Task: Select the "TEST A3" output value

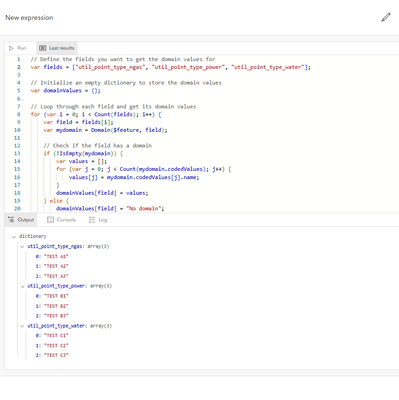Action: 56,276
